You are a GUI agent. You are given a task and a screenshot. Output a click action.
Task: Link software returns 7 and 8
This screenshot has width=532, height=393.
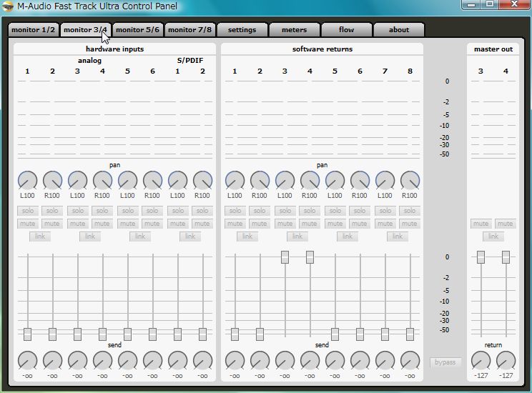point(398,237)
